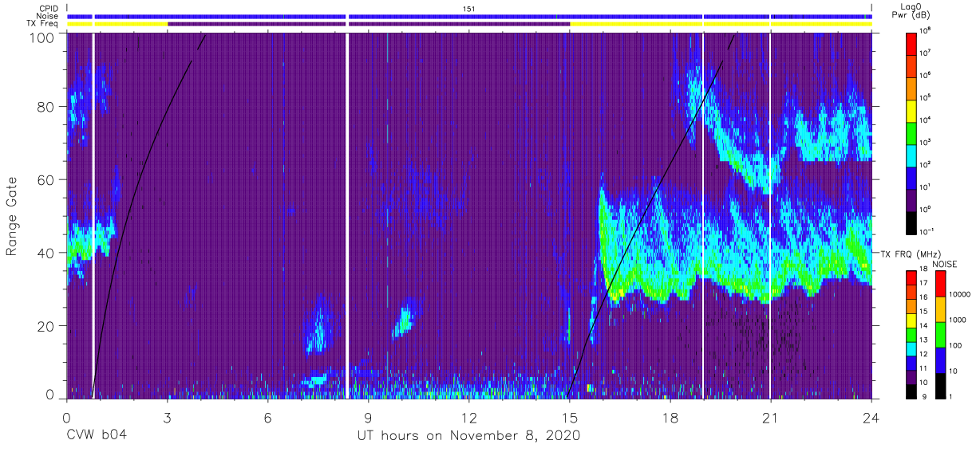Pick the yellow segment of the power colorbar
The image size is (980, 452).
[912, 110]
